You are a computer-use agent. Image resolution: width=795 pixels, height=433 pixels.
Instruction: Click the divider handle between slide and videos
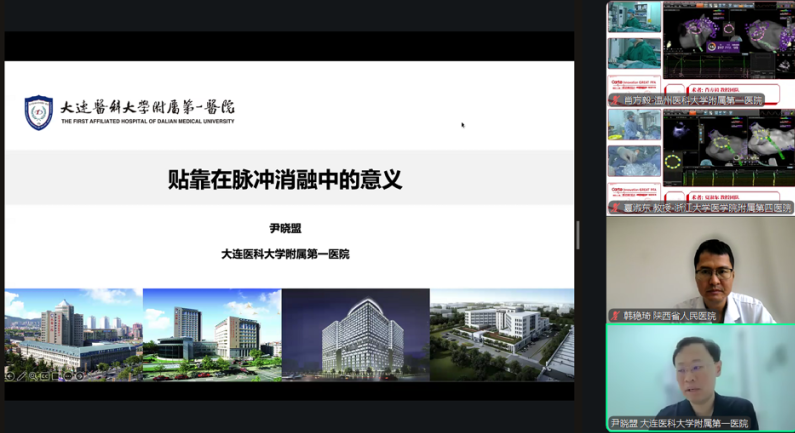tap(577, 235)
